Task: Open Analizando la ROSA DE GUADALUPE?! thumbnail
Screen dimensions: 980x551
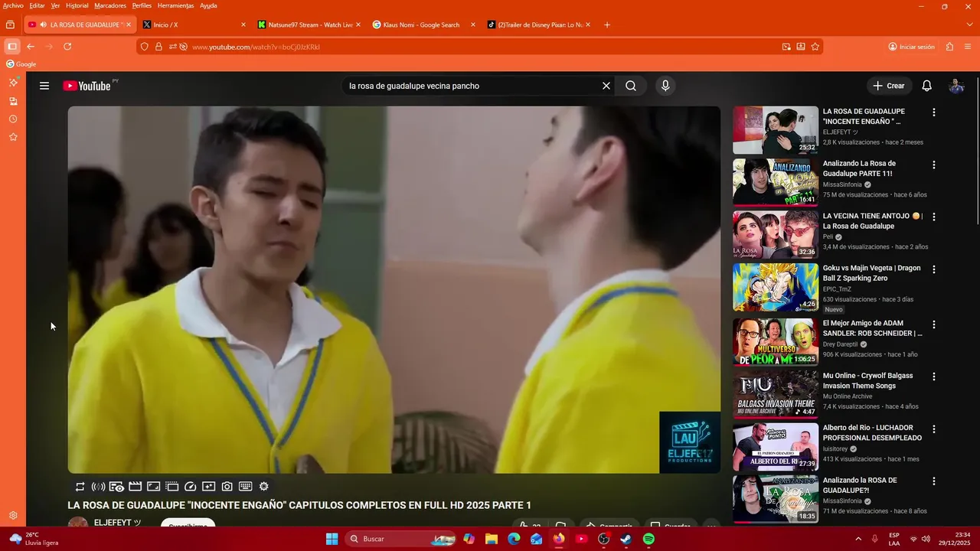Action: (776, 499)
